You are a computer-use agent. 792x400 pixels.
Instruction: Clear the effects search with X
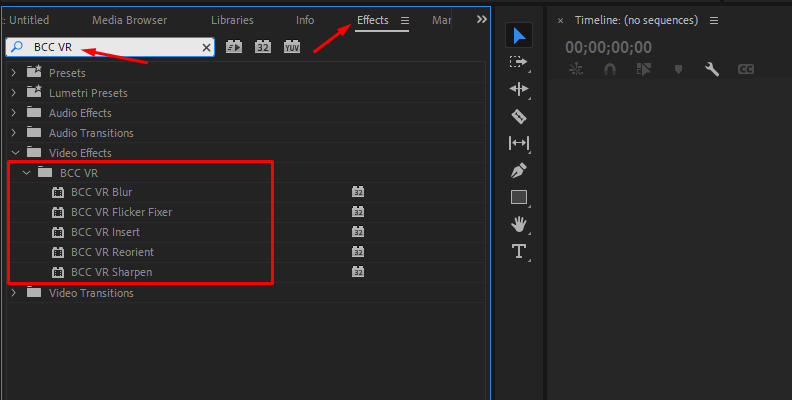coord(206,47)
